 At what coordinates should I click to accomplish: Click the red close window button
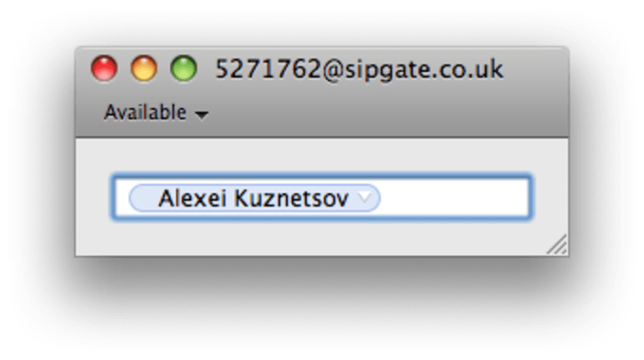pyautogui.click(x=104, y=68)
